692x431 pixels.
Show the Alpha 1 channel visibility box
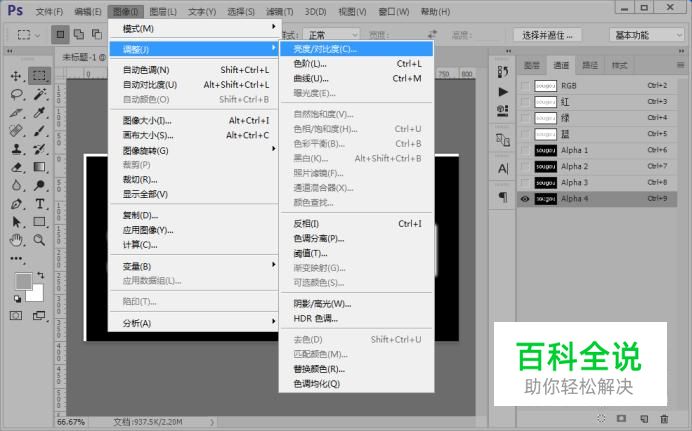pos(525,150)
